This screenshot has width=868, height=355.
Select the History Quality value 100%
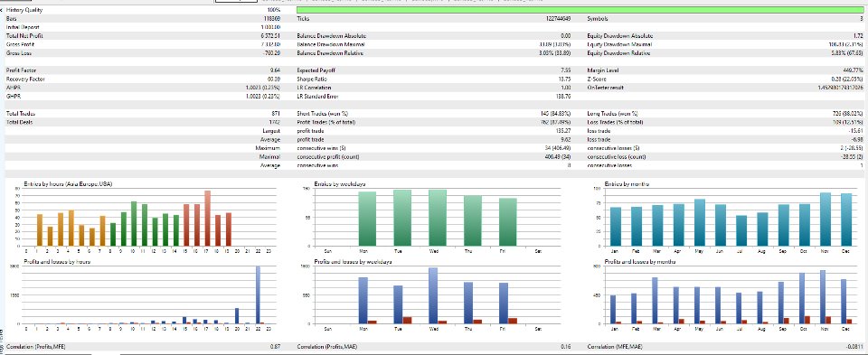[273, 10]
